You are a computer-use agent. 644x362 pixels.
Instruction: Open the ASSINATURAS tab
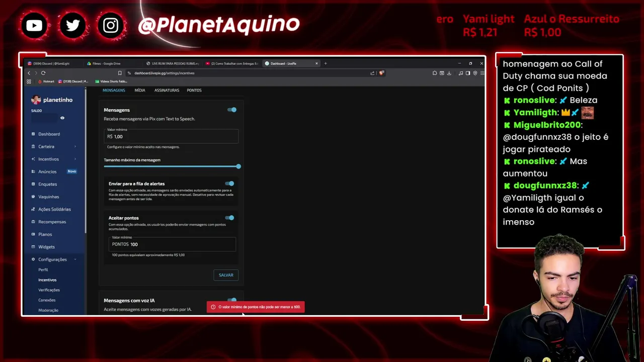(x=167, y=90)
